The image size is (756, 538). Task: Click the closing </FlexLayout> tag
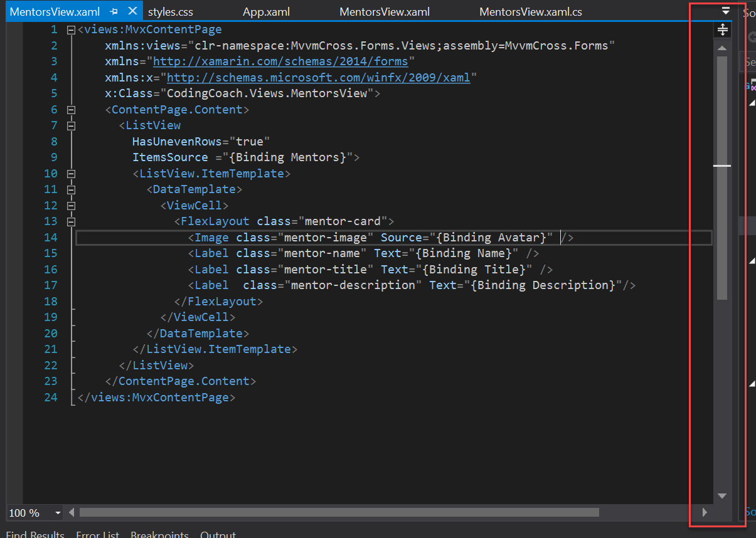click(x=218, y=302)
